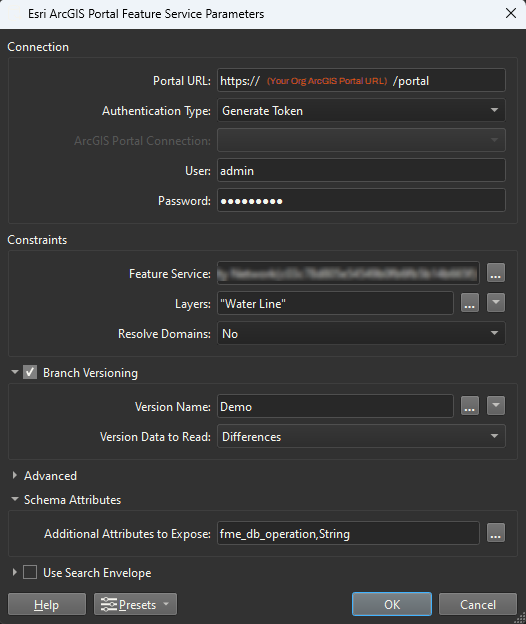Open the Version Data to Read dropdown
This screenshot has width=526, height=624.
point(361,436)
